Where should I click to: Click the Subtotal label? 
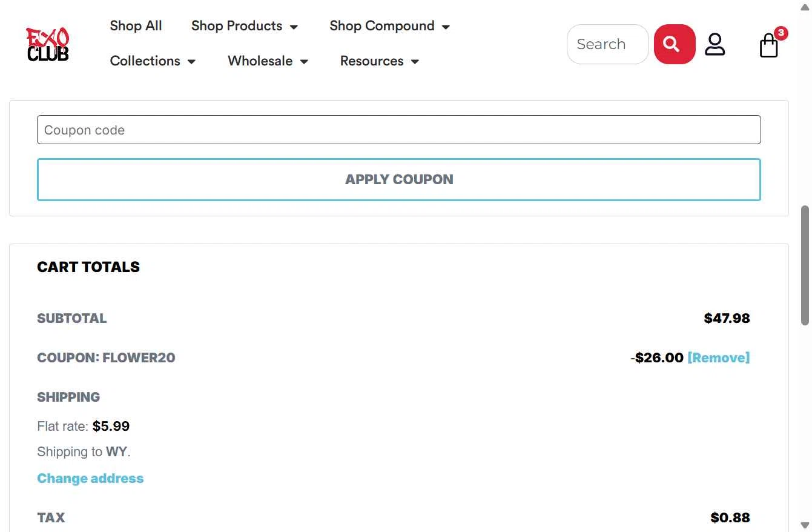coord(71,318)
